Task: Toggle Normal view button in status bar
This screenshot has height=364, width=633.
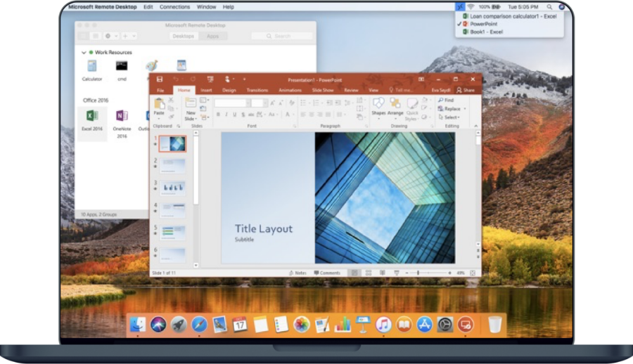Action: point(354,273)
